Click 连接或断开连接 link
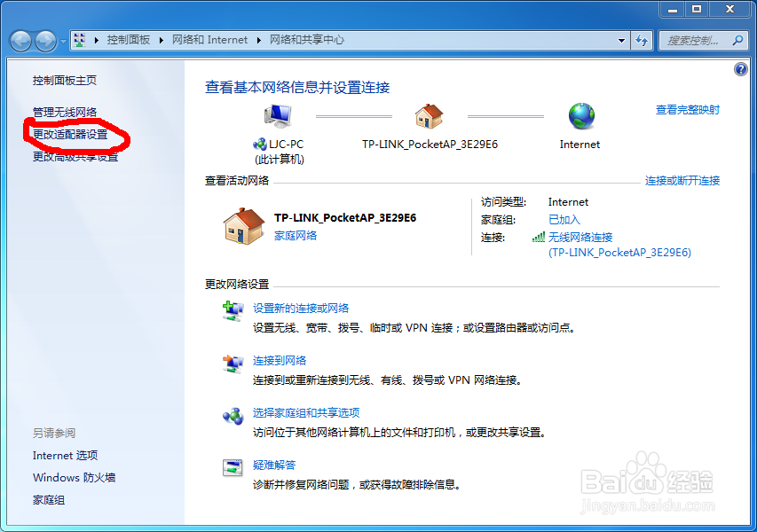Screen dimensions: 757x532 coord(682,180)
